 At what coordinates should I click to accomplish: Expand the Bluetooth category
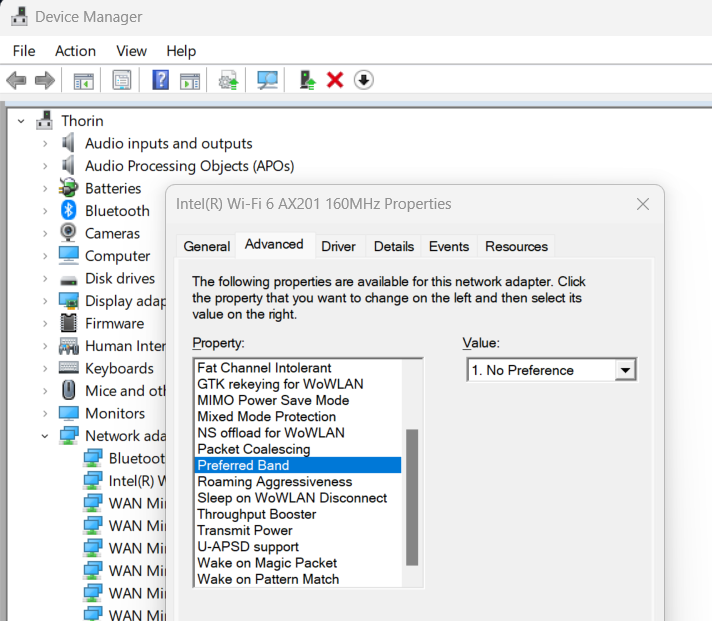point(44,211)
